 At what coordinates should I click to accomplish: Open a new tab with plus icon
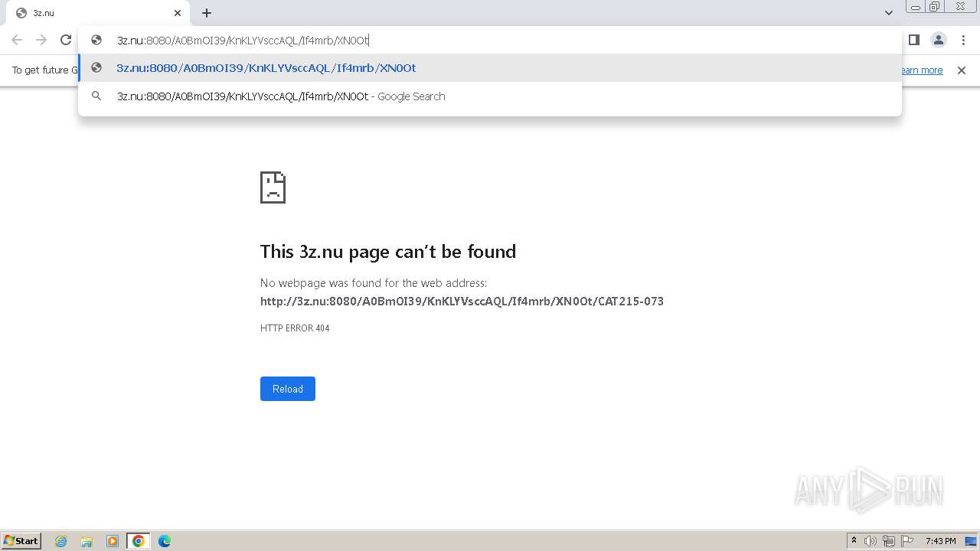[207, 13]
